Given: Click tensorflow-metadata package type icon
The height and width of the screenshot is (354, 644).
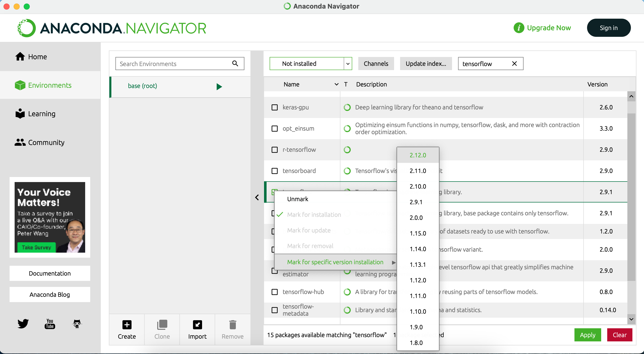Looking at the screenshot, I should pos(347,310).
